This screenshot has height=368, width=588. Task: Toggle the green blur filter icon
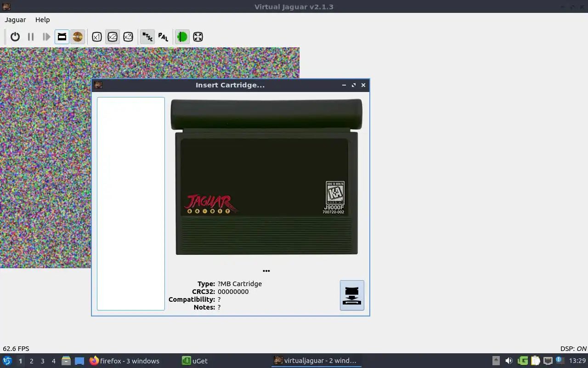(182, 37)
